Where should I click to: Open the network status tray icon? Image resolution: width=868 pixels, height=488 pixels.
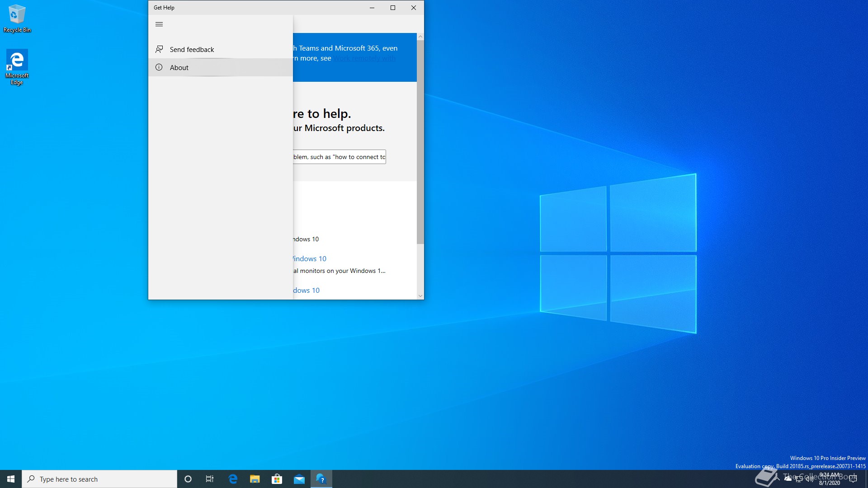[799, 479]
